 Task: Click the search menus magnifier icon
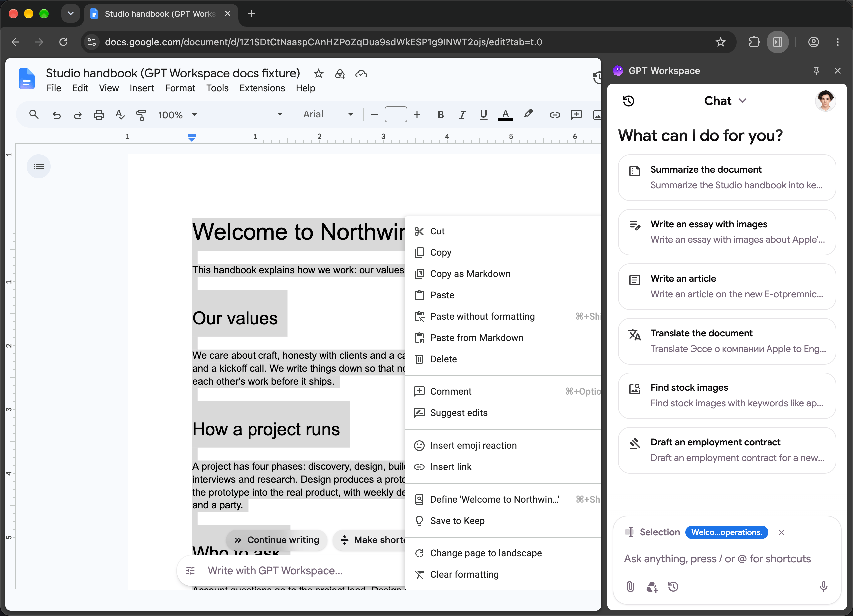click(x=34, y=114)
